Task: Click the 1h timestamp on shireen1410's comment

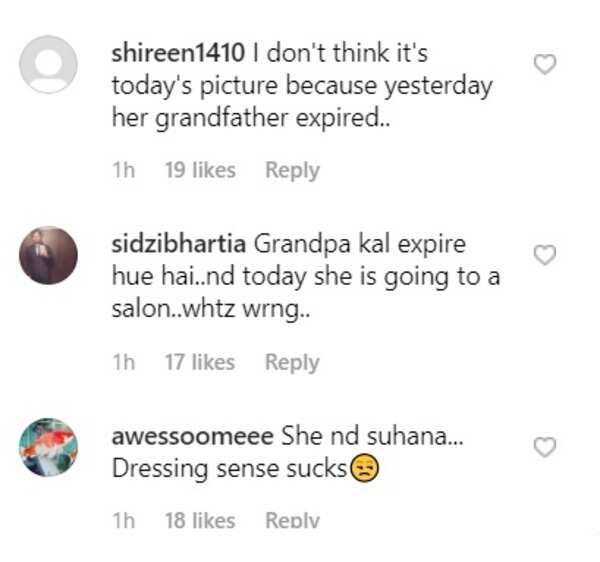Action: point(124,170)
